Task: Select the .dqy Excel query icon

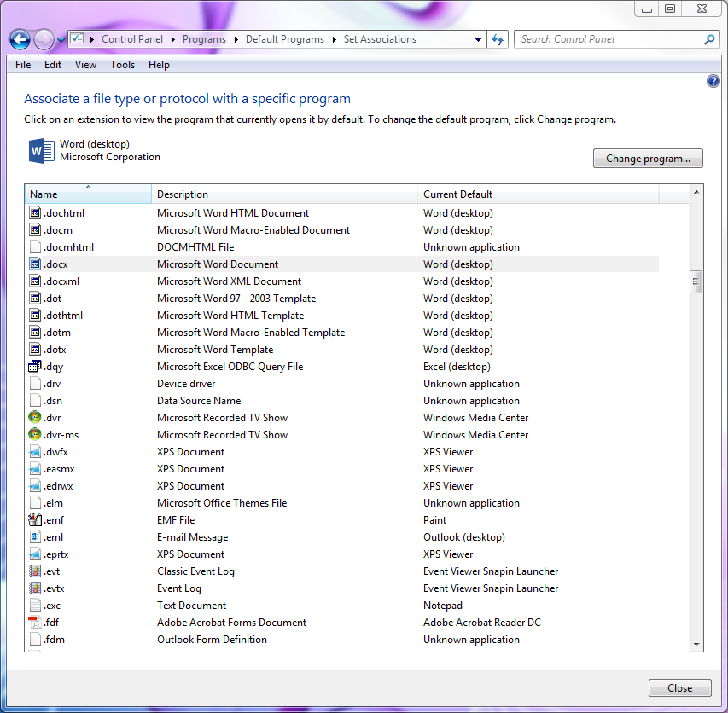Action: 35,367
